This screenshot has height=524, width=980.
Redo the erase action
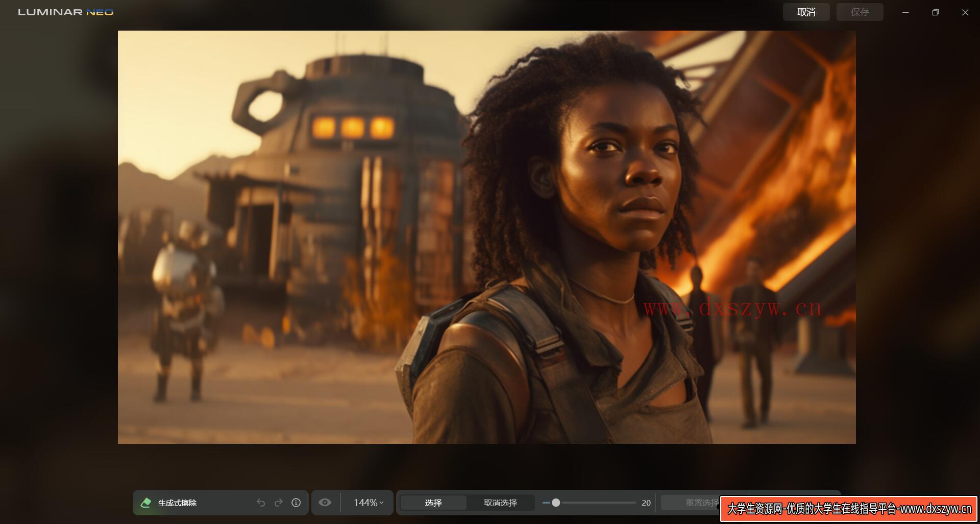(x=278, y=503)
